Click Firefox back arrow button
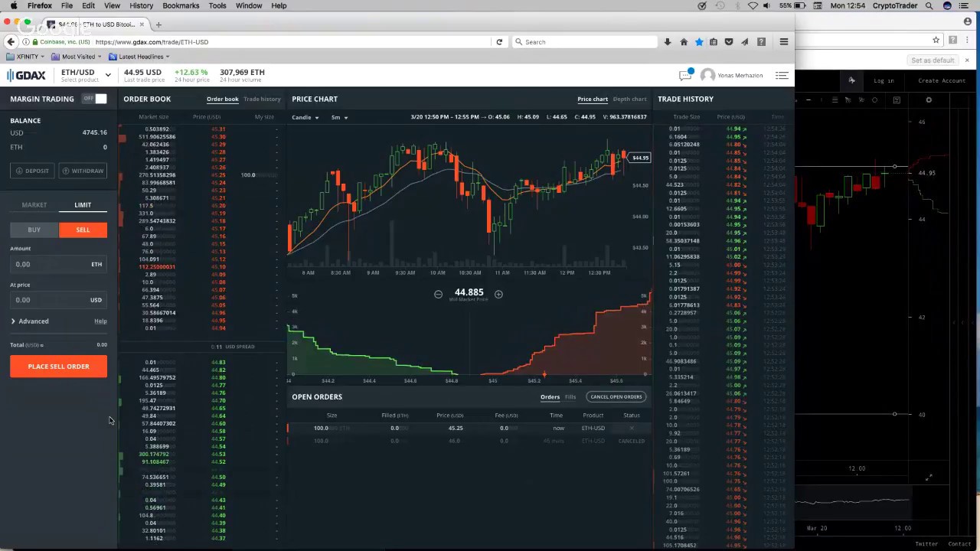This screenshot has height=551, width=980. tap(10, 41)
